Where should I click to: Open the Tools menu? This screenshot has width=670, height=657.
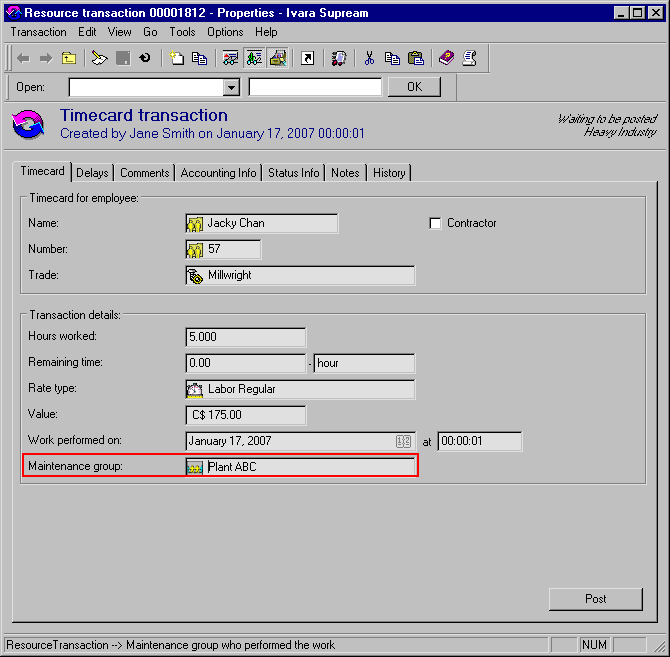click(x=182, y=32)
